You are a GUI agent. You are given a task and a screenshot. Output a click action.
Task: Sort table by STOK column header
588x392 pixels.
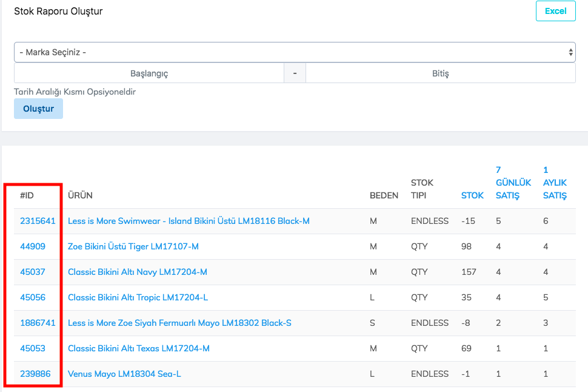coord(472,195)
